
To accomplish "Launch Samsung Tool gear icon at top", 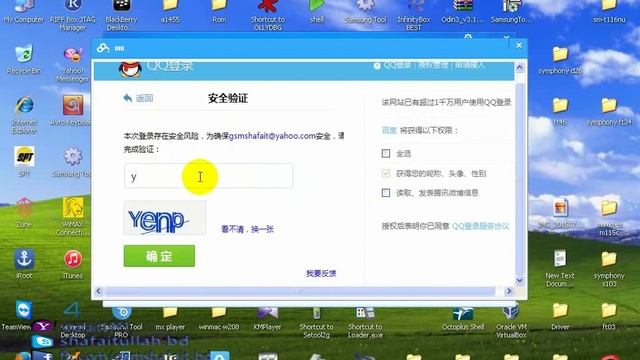I will pyautogui.click(x=365, y=11).
